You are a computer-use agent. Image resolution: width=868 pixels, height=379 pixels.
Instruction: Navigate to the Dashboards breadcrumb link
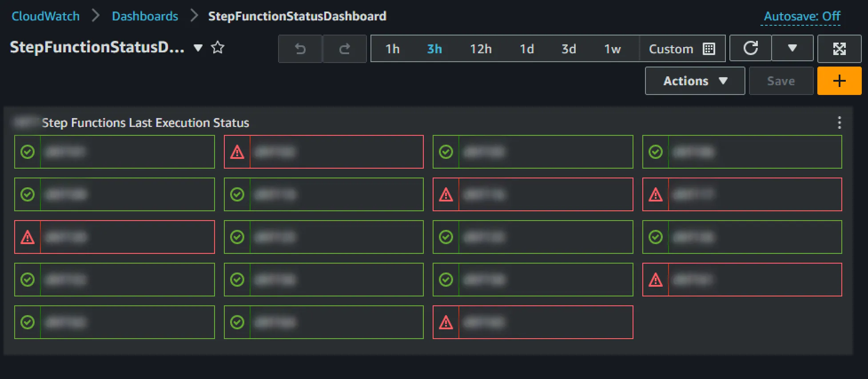[145, 16]
